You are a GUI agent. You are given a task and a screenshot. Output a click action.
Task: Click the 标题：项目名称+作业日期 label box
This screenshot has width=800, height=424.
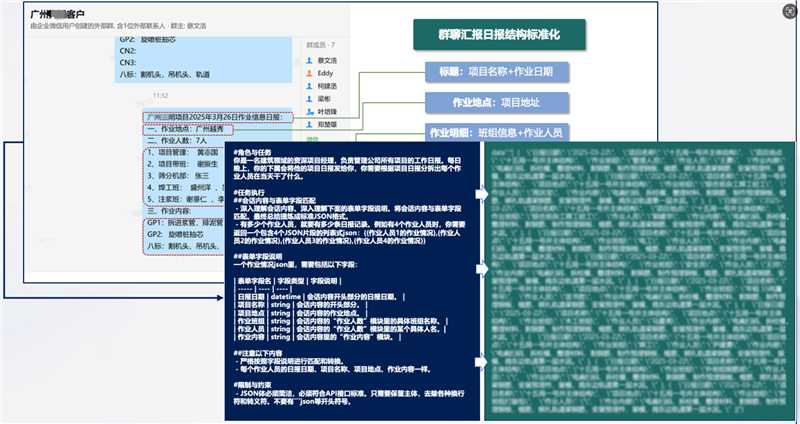[x=496, y=72]
